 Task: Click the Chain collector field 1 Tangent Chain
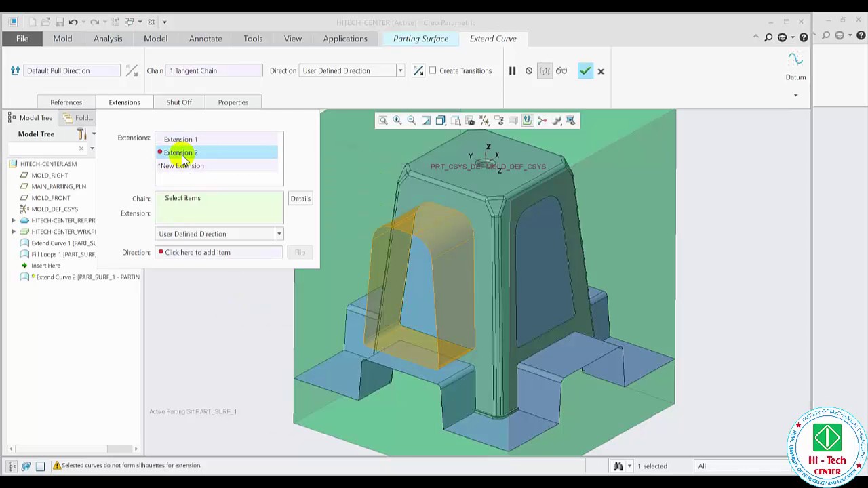[215, 70]
